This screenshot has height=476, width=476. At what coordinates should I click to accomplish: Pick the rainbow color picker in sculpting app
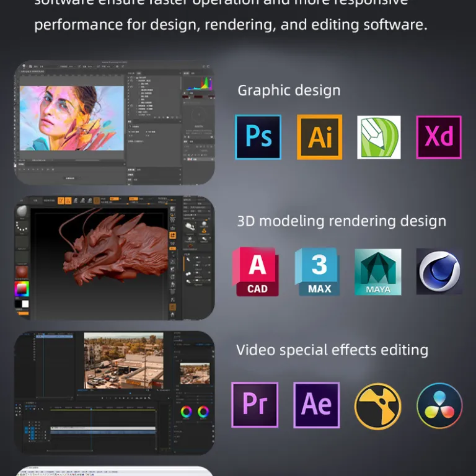click(22, 289)
